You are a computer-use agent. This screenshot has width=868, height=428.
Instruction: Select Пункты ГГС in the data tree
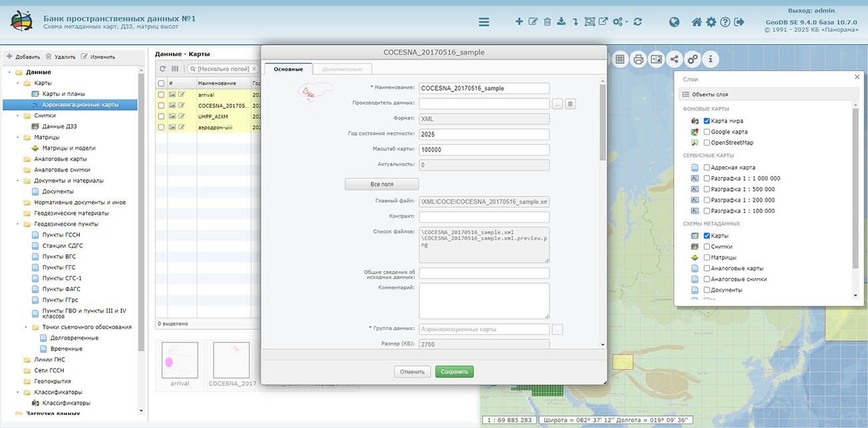coord(59,267)
